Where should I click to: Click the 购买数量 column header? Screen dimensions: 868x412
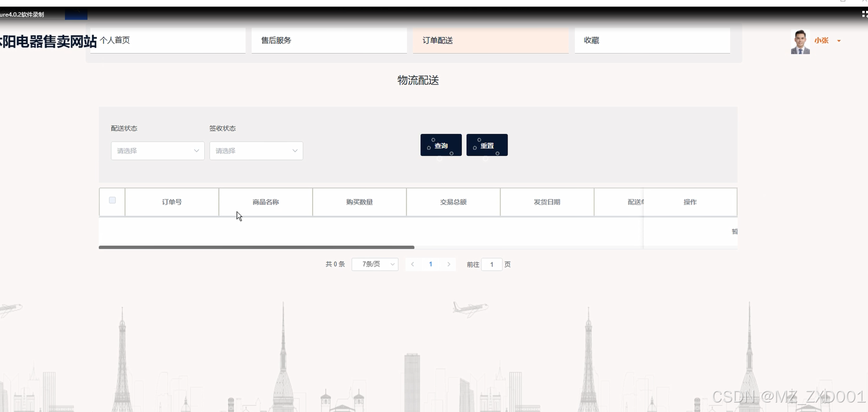(x=359, y=202)
